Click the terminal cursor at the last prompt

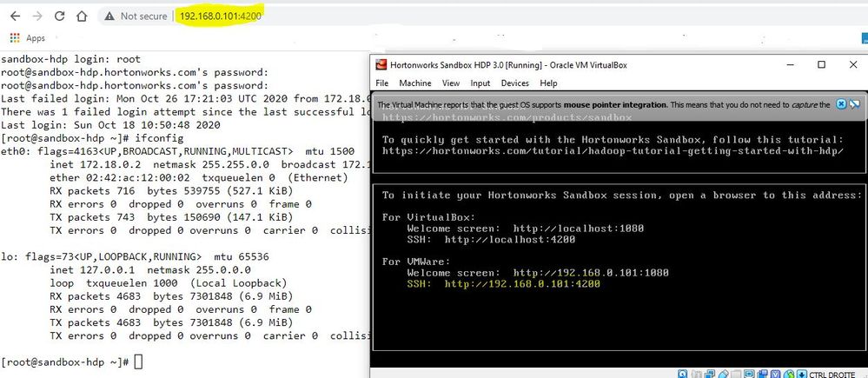click(138, 362)
